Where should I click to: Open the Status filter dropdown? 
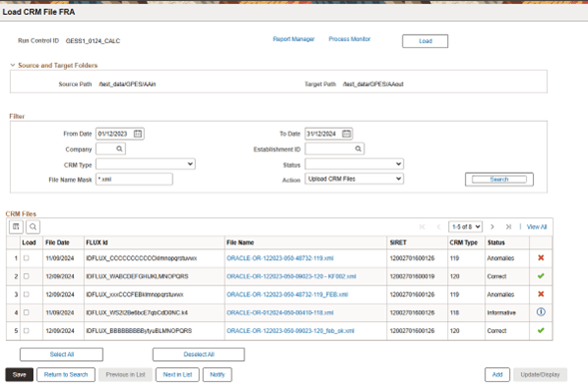354,164
